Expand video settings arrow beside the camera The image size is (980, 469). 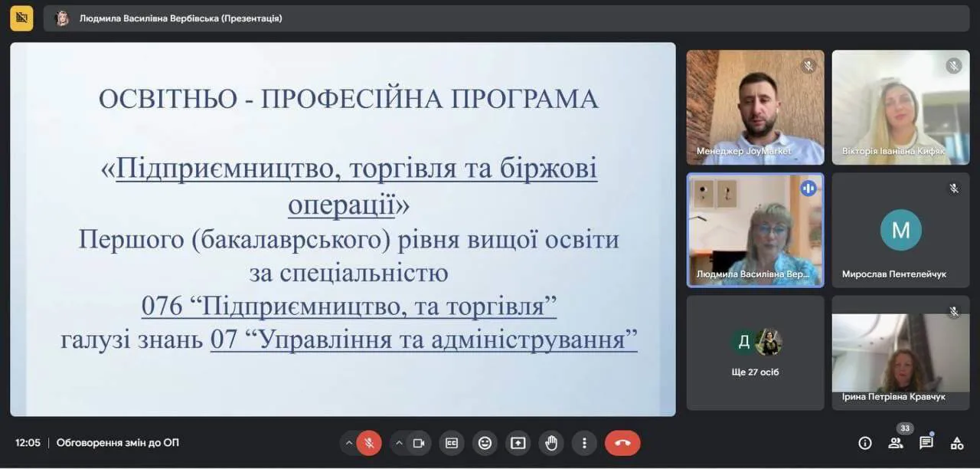pos(399,443)
